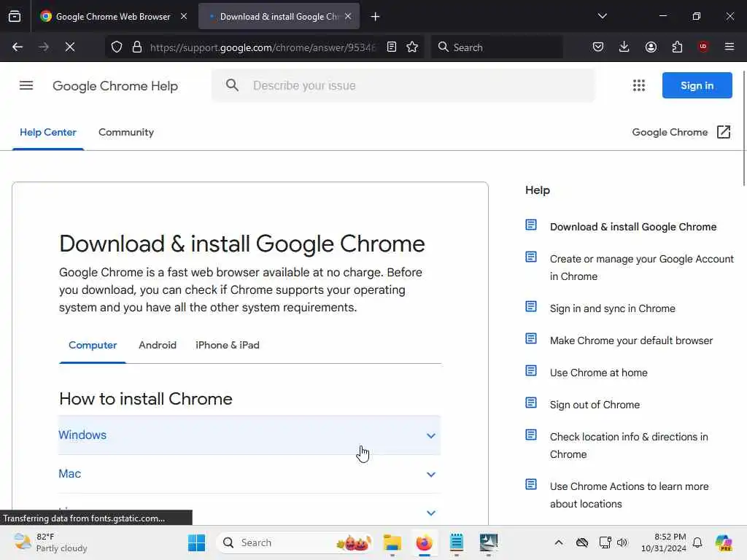Expand the Windows install section
The height and width of the screenshot is (560, 747).
click(x=249, y=435)
